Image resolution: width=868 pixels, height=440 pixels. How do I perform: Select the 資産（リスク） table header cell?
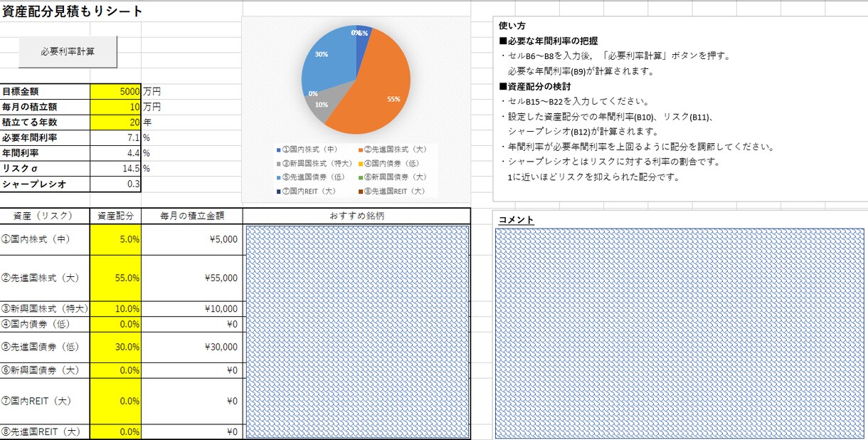[x=45, y=216]
